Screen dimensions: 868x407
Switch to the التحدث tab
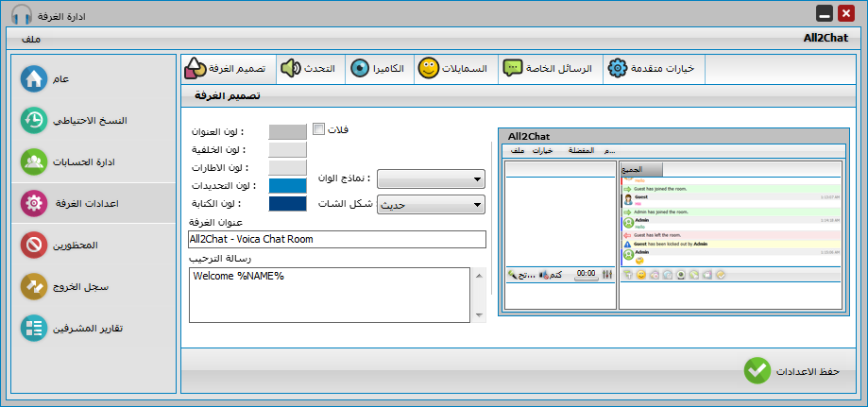pyautogui.click(x=307, y=69)
